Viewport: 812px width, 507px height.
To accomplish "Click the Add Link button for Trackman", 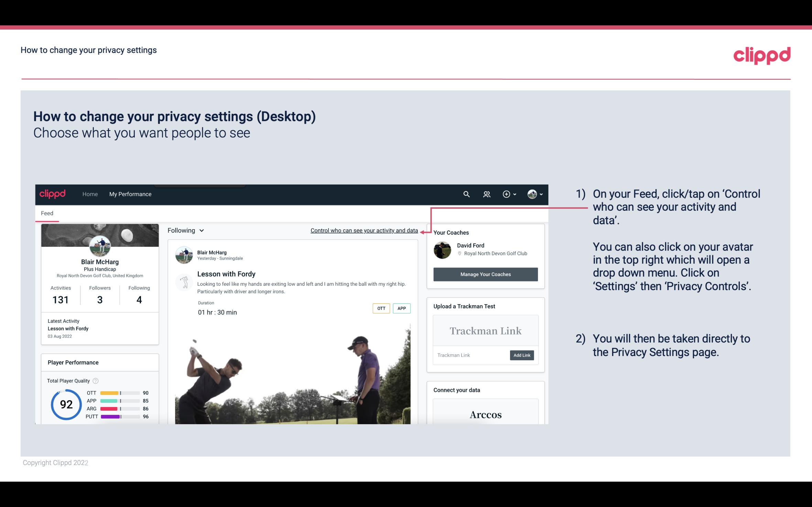I will (521, 355).
